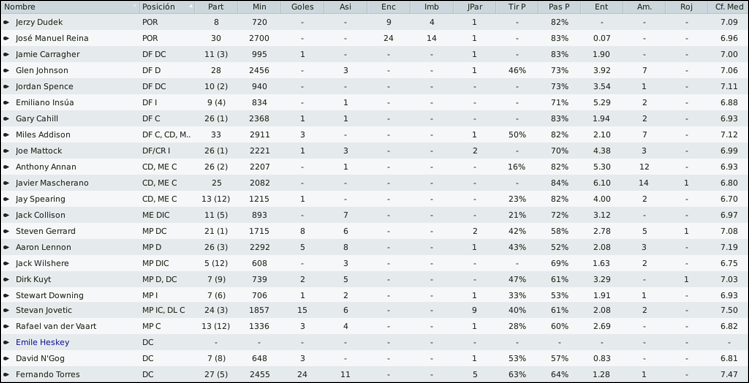Screen dimensions: 749x383
Task: Click the arrow icon beside Javier Mascherano
Action: click(6, 183)
